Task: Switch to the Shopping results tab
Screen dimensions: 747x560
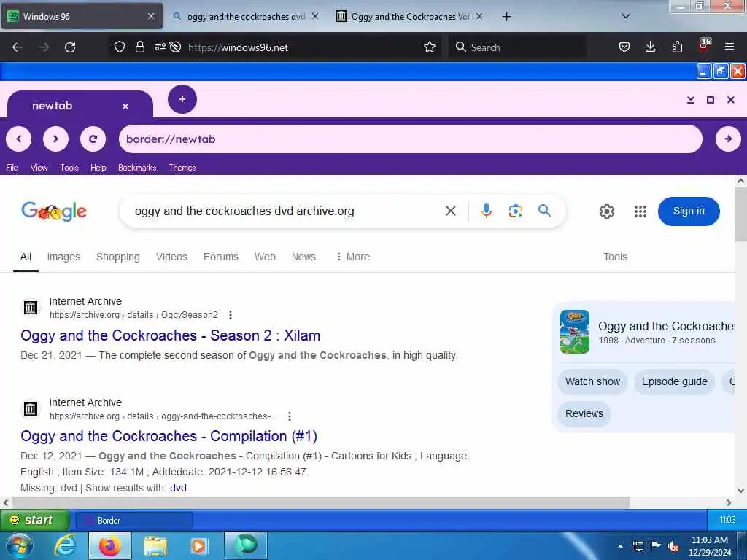Action: point(118,257)
